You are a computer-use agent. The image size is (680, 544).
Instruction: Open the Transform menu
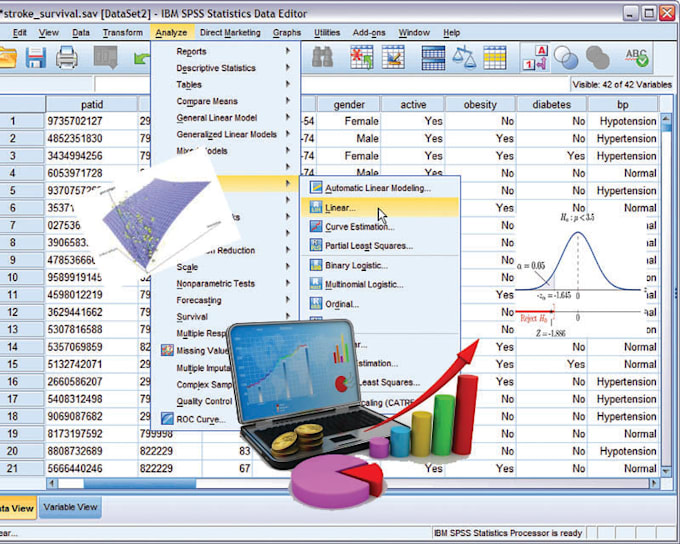tap(122, 33)
